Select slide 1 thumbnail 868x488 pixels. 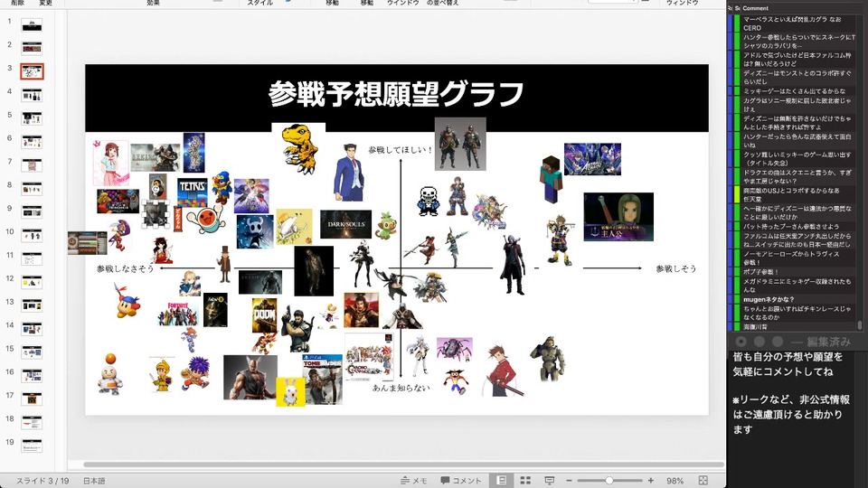point(32,24)
